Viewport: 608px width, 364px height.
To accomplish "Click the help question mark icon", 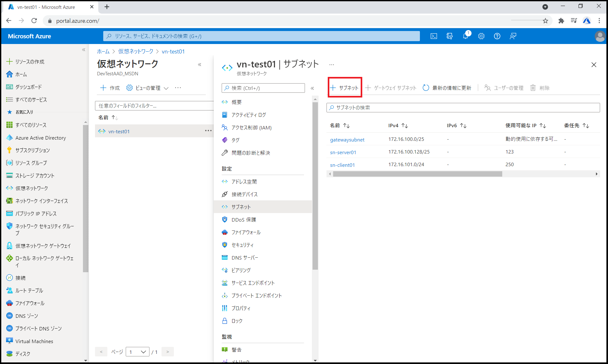I will tap(497, 36).
